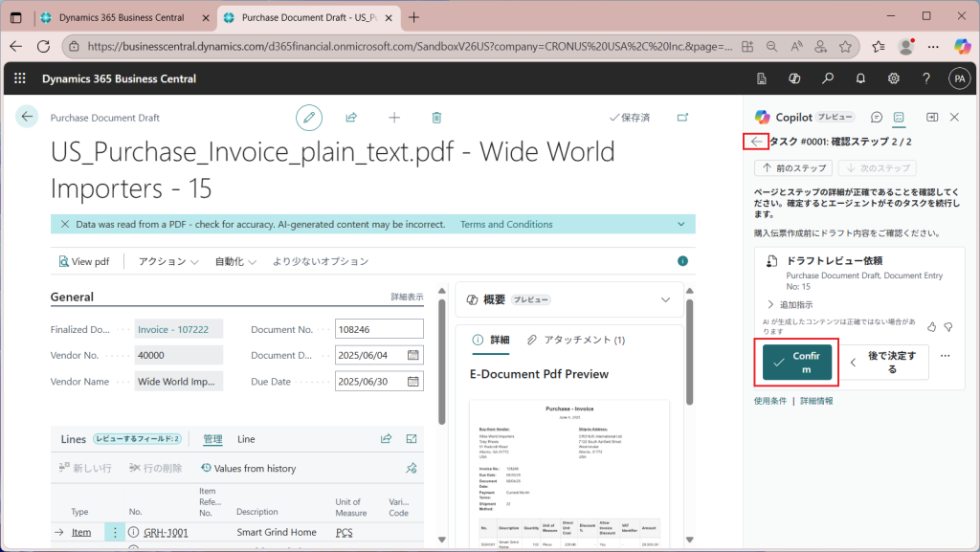Dismiss the PDF accuracy notification
The image size is (980, 552).
65,224
